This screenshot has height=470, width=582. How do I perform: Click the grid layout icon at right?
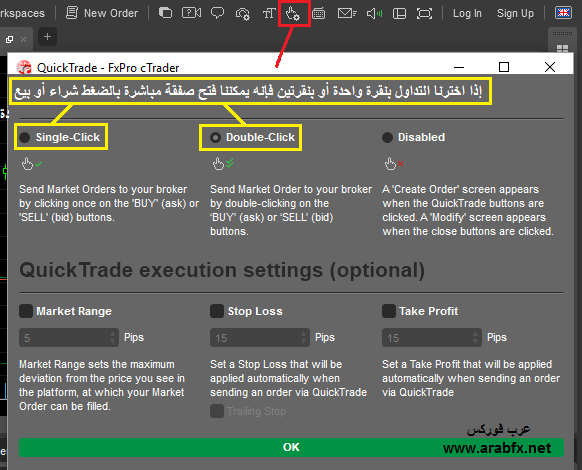pos(562,48)
